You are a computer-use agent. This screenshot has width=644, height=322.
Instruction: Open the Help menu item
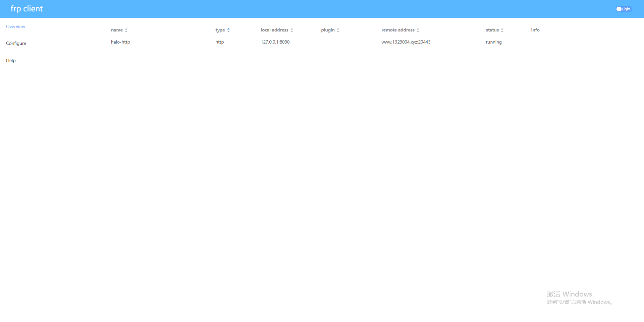click(11, 60)
